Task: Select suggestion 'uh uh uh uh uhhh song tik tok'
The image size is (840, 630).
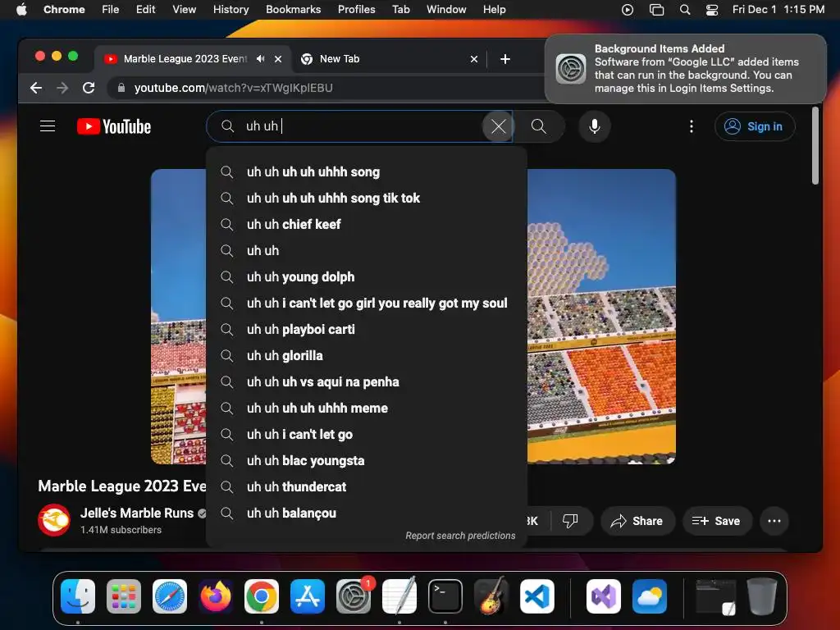Action: pos(367,199)
